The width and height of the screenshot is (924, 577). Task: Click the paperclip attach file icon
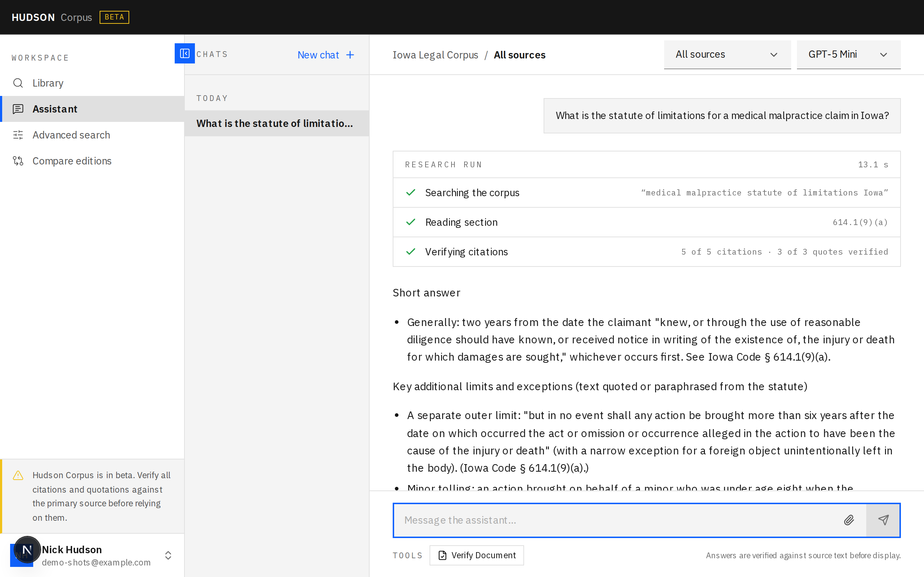(x=849, y=520)
